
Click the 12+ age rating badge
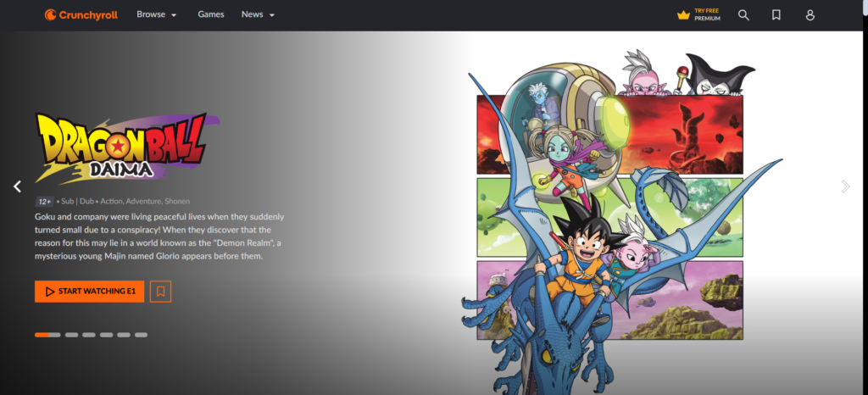pos(45,202)
